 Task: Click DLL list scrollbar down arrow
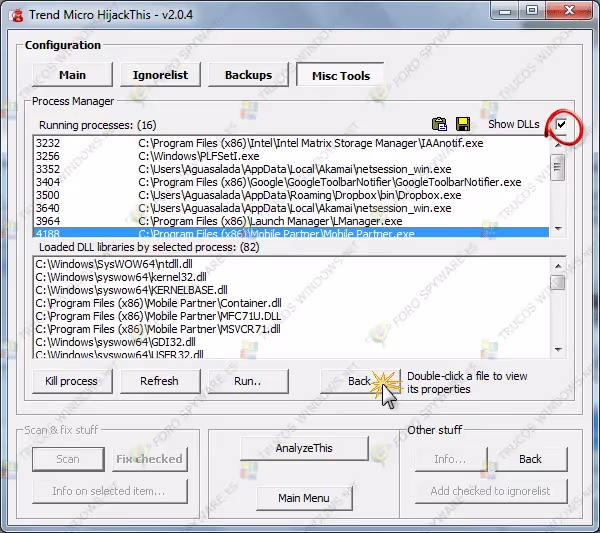(x=558, y=349)
